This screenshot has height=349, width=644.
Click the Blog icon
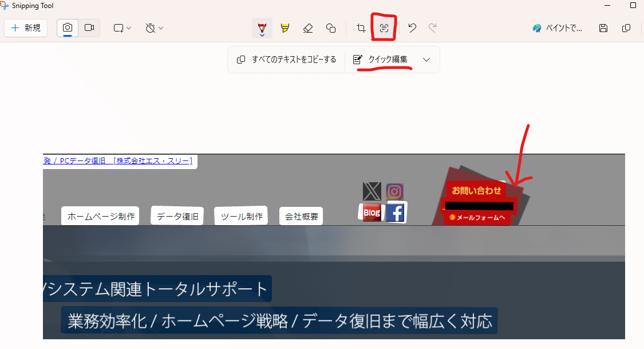(372, 213)
